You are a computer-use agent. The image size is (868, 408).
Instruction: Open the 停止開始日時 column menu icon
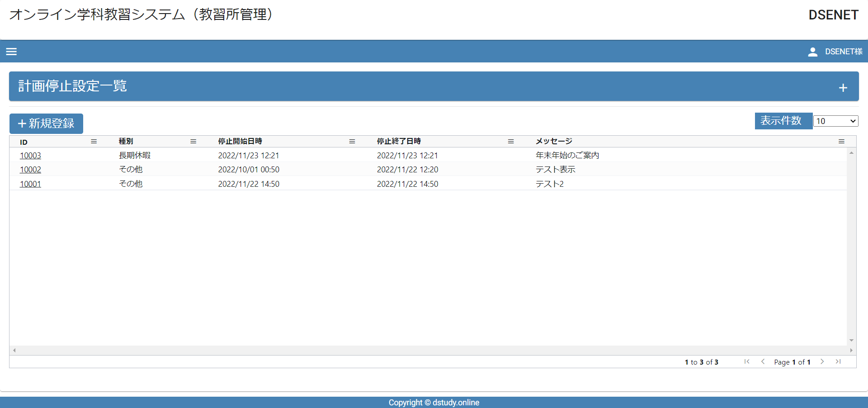(x=352, y=142)
